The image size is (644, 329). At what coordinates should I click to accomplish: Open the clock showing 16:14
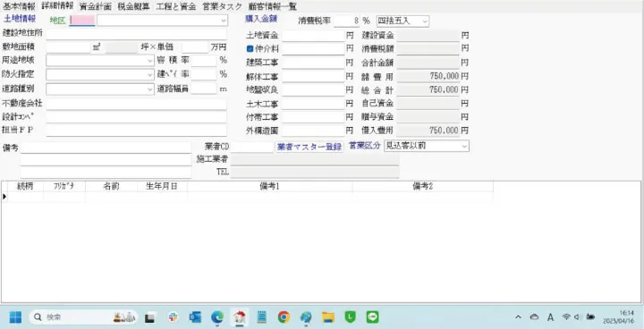click(x=618, y=316)
